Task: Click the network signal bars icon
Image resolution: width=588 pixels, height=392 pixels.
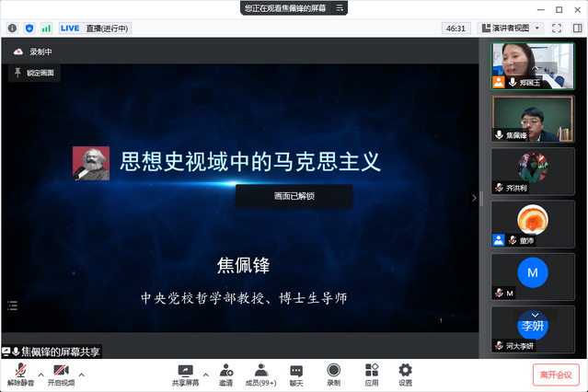Action: point(46,29)
